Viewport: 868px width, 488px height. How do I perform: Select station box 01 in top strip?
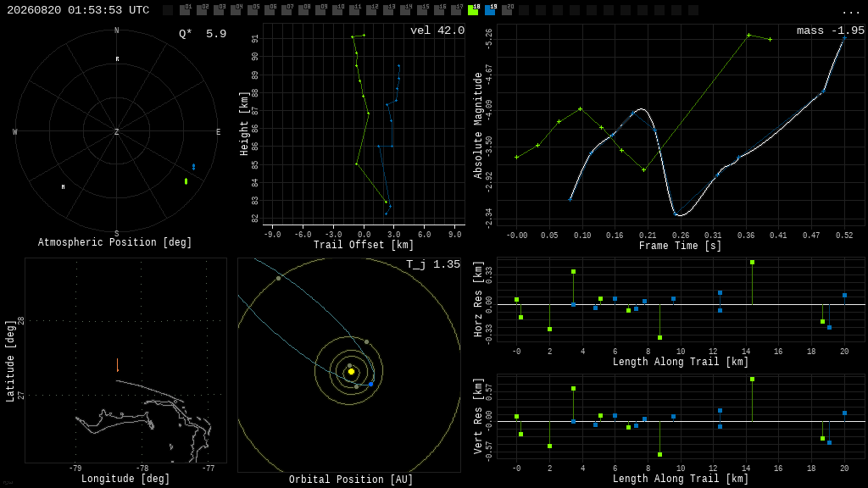[185, 10]
